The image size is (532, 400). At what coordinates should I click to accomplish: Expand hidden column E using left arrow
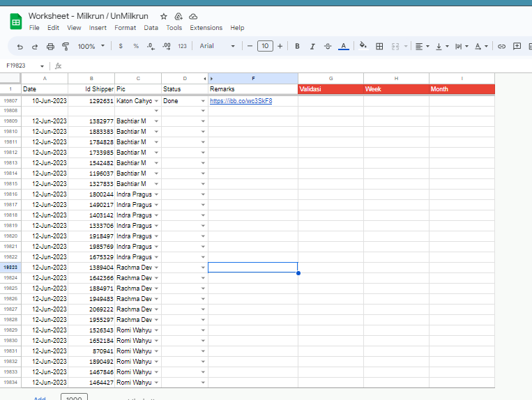(x=204, y=79)
